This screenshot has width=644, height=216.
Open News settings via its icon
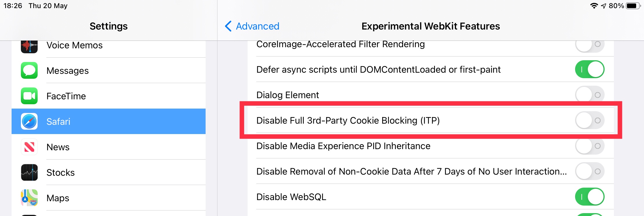(x=29, y=147)
